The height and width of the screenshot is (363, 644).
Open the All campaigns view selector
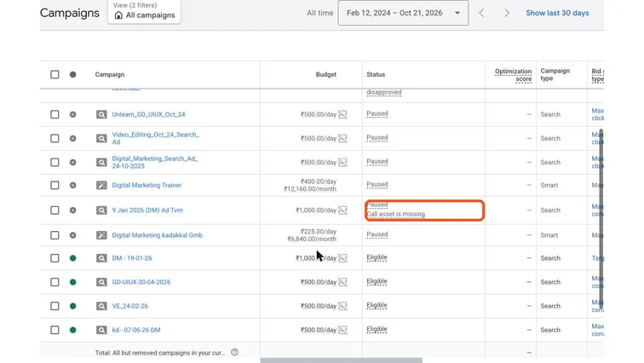pos(144,11)
